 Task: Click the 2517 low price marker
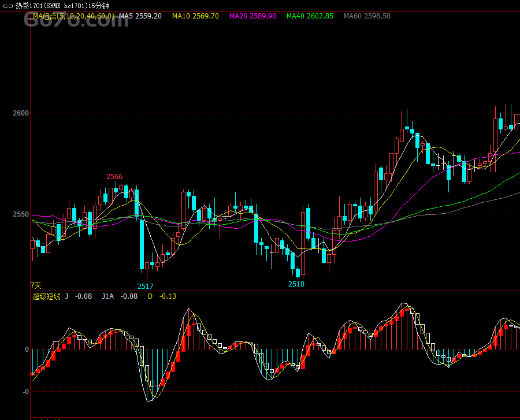(146, 287)
